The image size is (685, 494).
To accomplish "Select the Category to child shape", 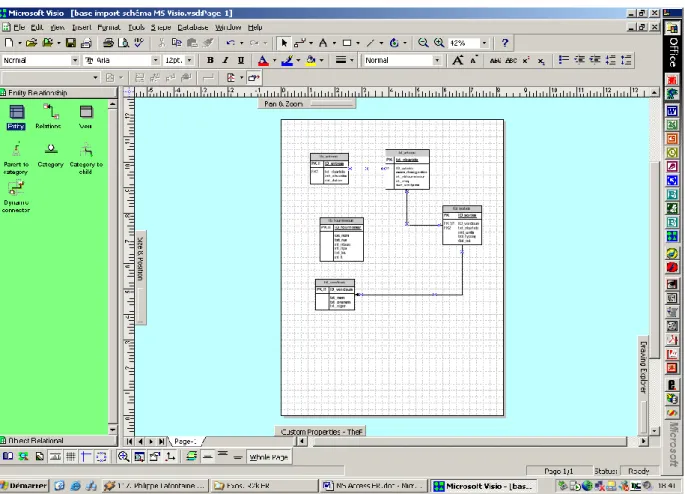I will click(x=86, y=158).
